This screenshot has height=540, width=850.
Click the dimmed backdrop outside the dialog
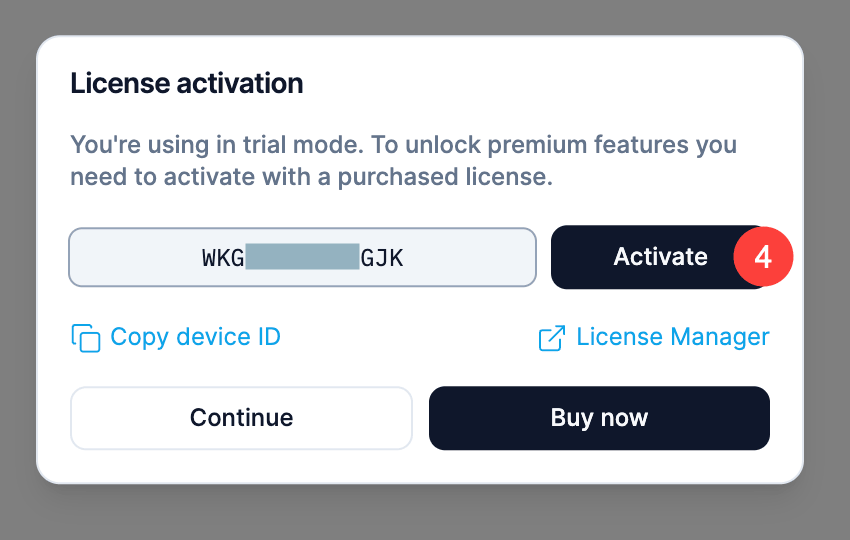click(425, 512)
